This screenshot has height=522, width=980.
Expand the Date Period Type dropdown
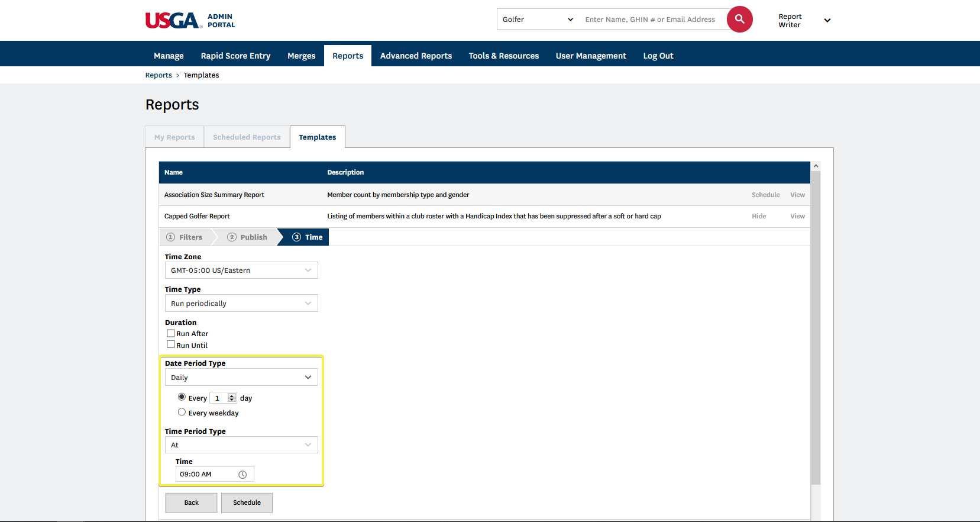click(x=241, y=378)
